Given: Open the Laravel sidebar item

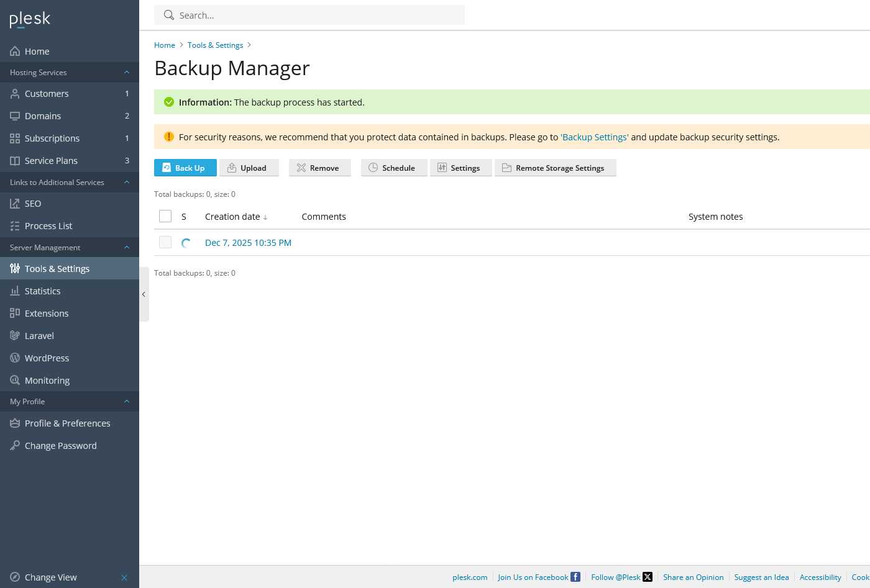Looking at the screenshot, I should (x=39, y=336).
